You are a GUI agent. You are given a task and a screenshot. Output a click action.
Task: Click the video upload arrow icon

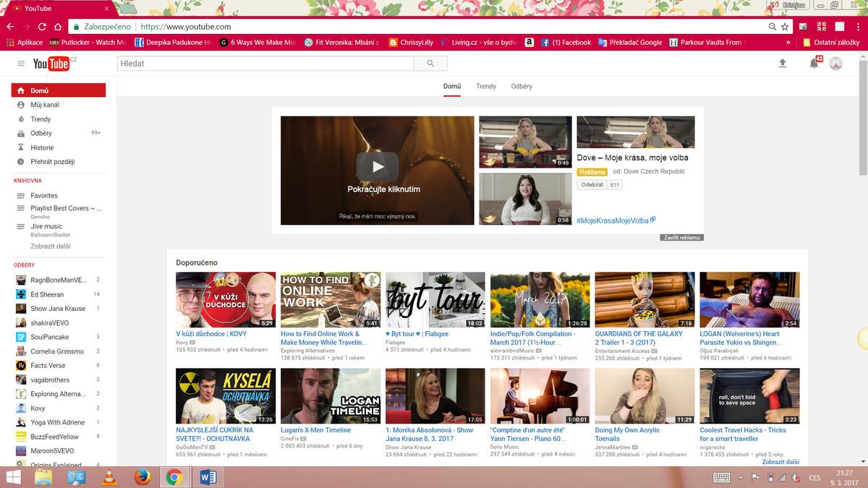tap(782, 64)
